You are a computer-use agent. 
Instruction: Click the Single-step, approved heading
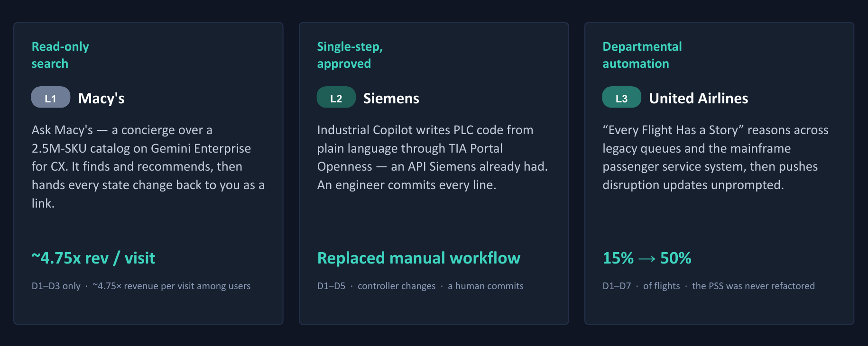[x=350, y=55]
